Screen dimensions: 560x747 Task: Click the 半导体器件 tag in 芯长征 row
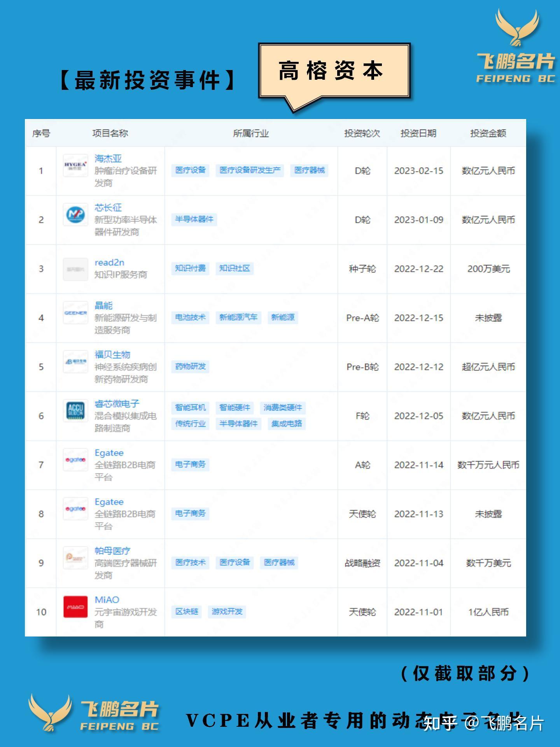[x=194, y=219]
